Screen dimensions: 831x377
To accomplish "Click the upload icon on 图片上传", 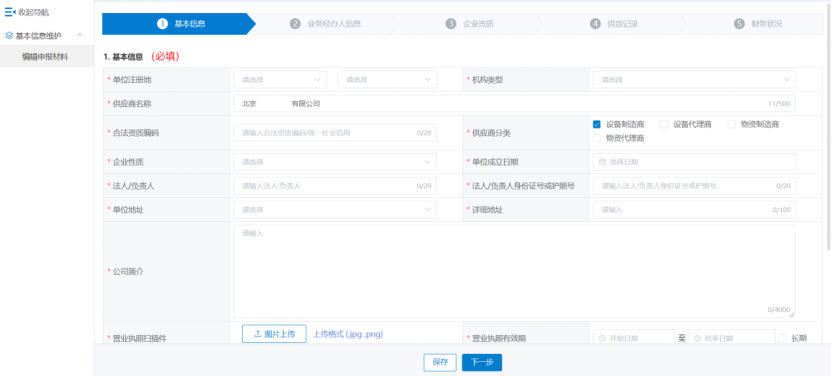I will click(x=258, y=334).
